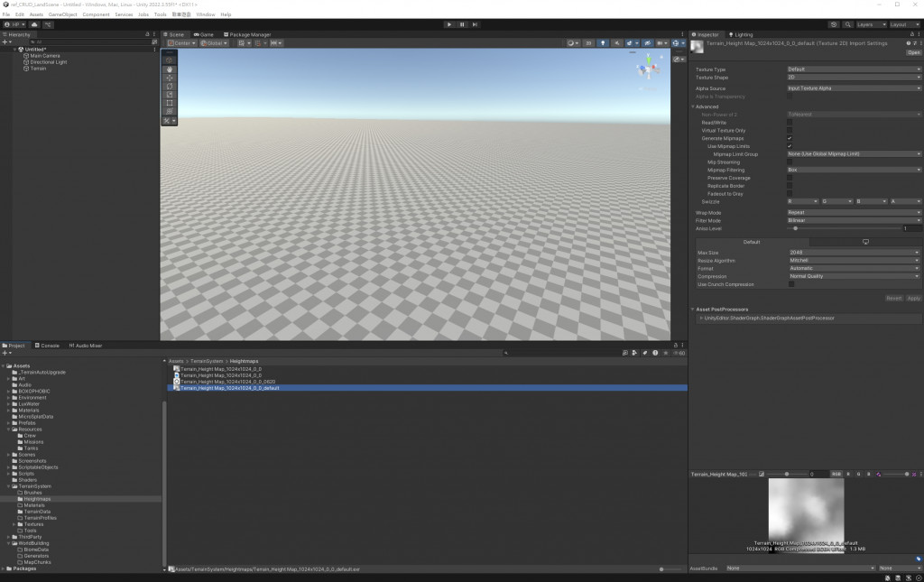Toggle scene lighting lightbulb icon
Screen dimensions: 924x582
[602, 43]
